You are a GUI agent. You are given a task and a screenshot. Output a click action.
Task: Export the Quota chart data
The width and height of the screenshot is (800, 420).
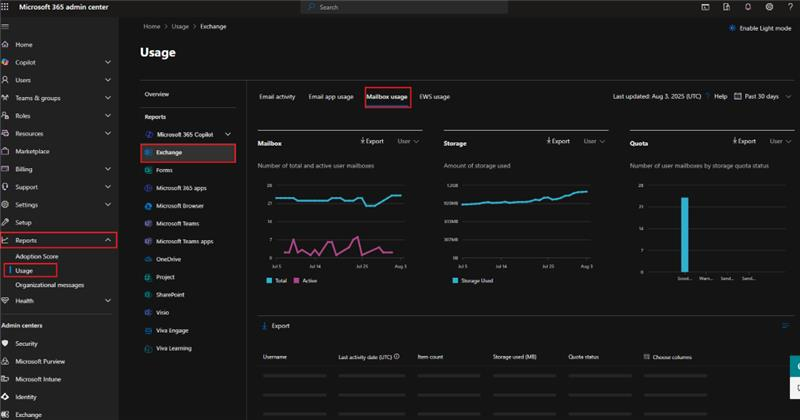click(744, 141)
